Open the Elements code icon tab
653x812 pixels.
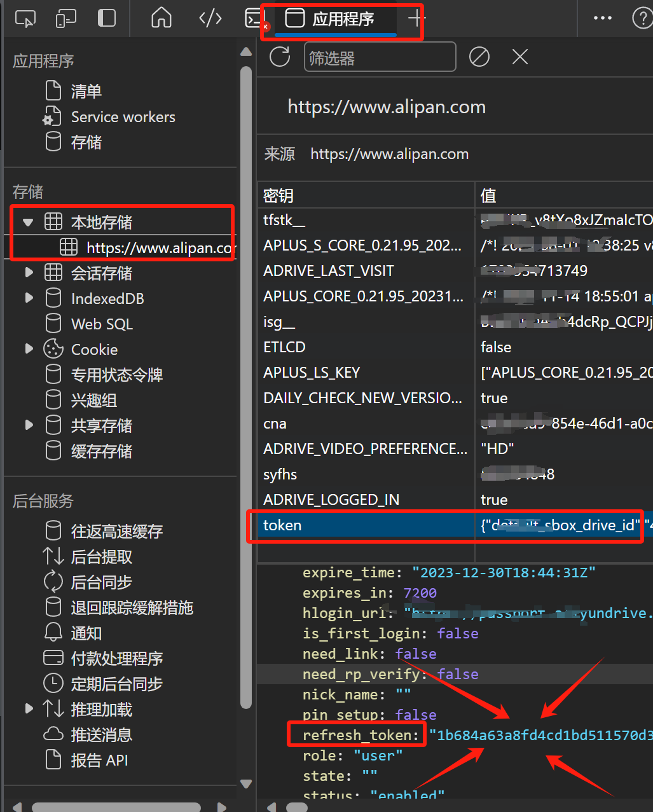pos(210,18)
